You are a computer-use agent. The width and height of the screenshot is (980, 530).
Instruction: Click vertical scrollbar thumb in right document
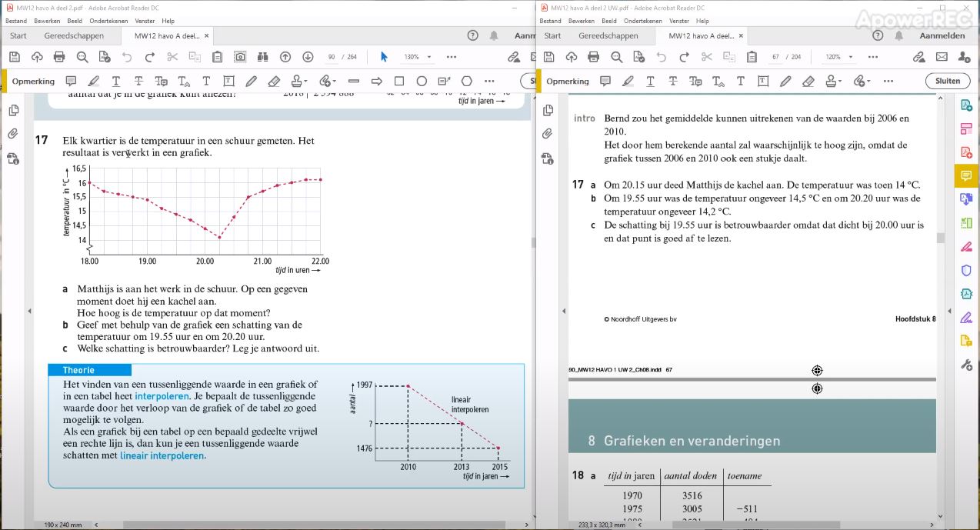pyautogui.click(x=940, y=238)
